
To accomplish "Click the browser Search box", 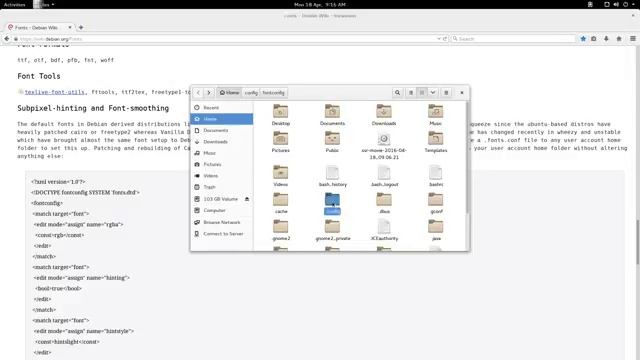I will pyautogui.click(x=513, y=39).
